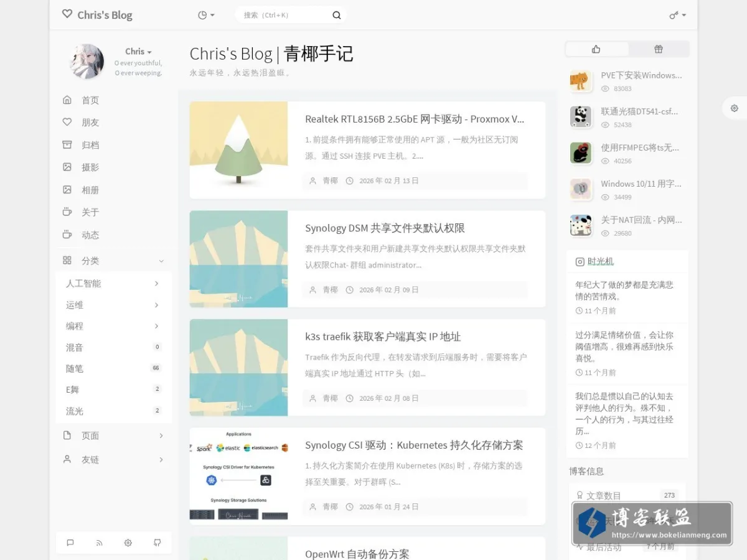Image resolution: width=747 pixels, height=560 pixels.
Task: Focus the search input field
Action: 283,15
